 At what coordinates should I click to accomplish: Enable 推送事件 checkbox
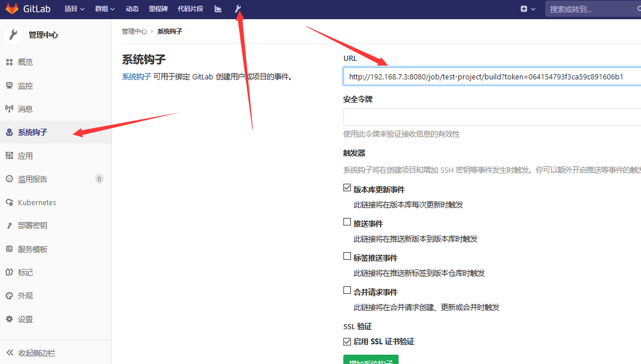tap(347, 222)
